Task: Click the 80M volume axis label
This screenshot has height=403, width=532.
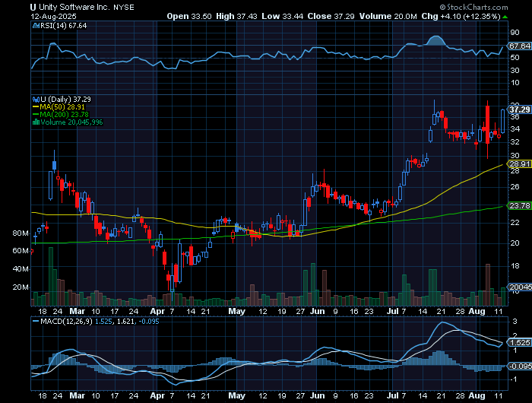Action: coord(21,233)
